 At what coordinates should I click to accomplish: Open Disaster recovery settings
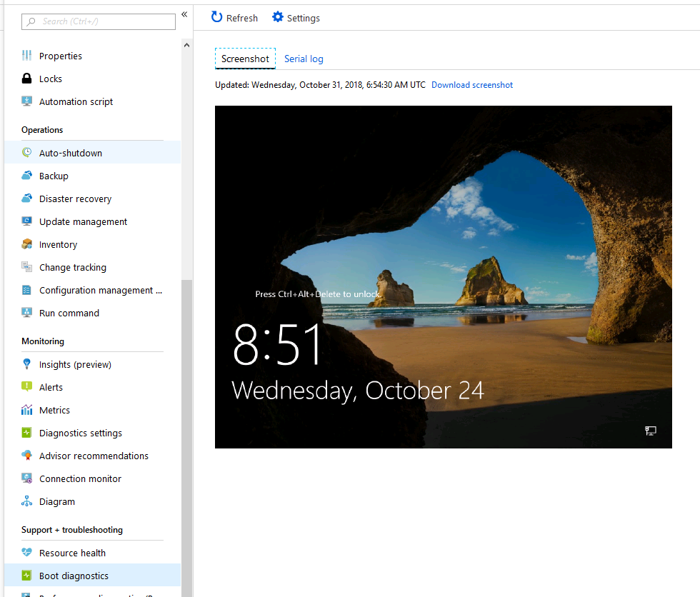tap(74, 198)
